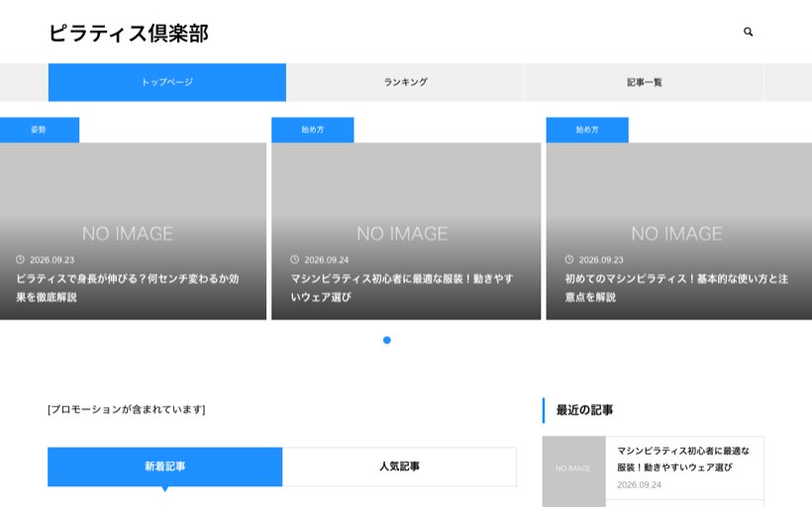Click sidebar date 2026.09.24

(639, 485)
